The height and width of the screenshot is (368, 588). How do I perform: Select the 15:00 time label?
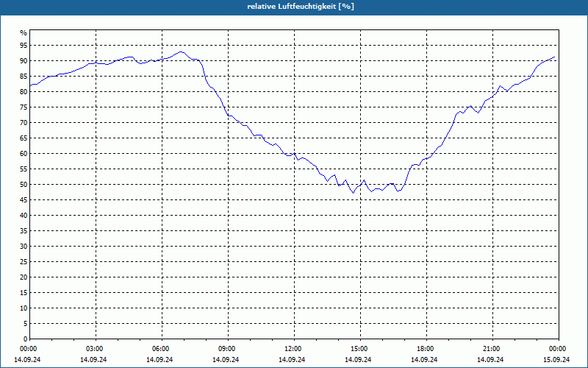coord(359,349)
